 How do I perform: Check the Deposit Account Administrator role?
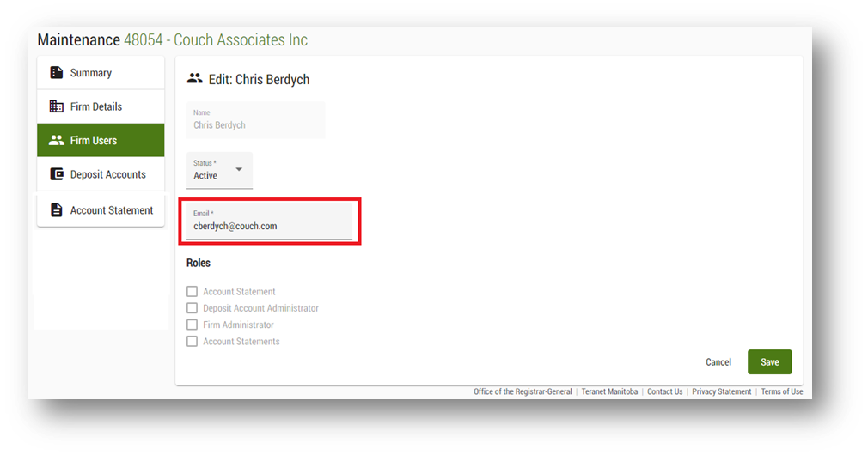point(193,308)
